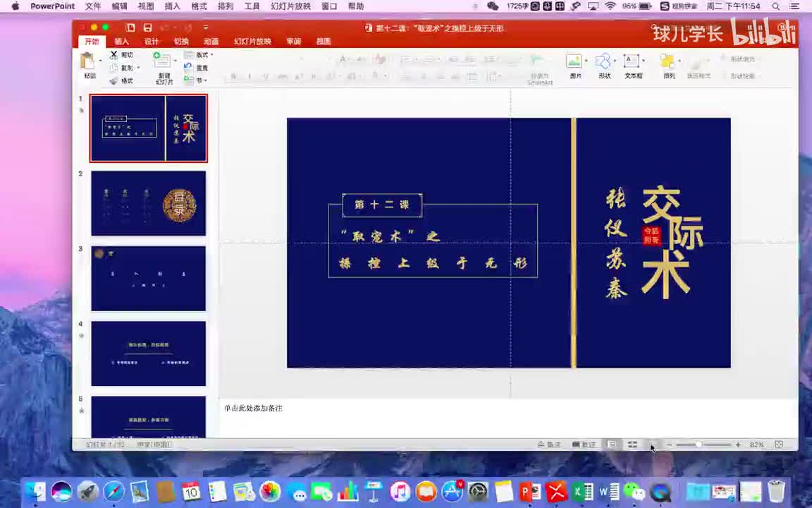This screenshot has height=508, width=812.
Task: Open Trash from the Dock
Action: coord(776,491)
